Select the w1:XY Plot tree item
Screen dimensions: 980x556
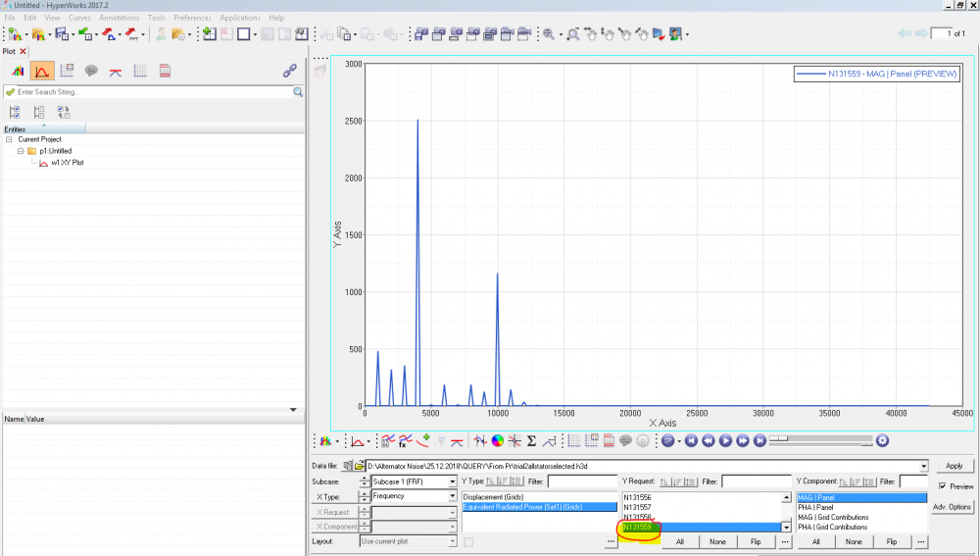(x=67, y=163)
